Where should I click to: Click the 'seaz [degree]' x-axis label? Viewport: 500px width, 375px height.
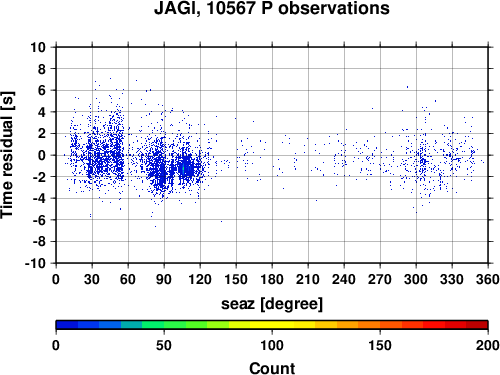(x=272, y=304)
